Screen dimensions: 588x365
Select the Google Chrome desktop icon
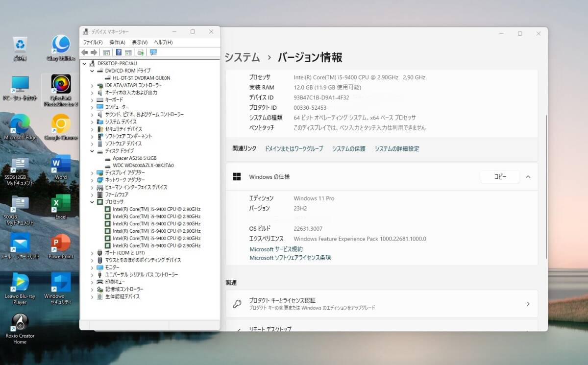click(61, 127)
